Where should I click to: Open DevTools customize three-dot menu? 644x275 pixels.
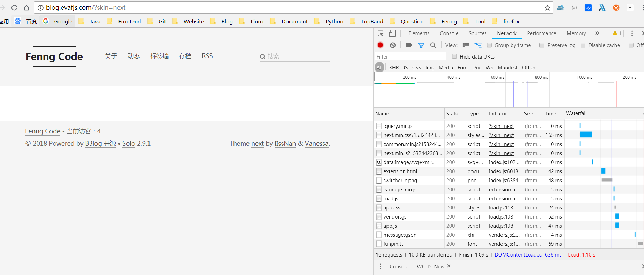pos(632,33)
